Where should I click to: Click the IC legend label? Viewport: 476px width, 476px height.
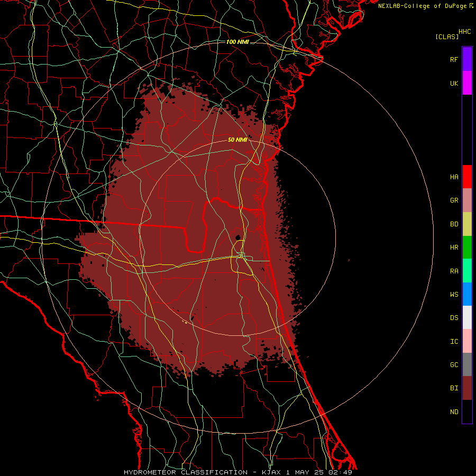(454, 342)
